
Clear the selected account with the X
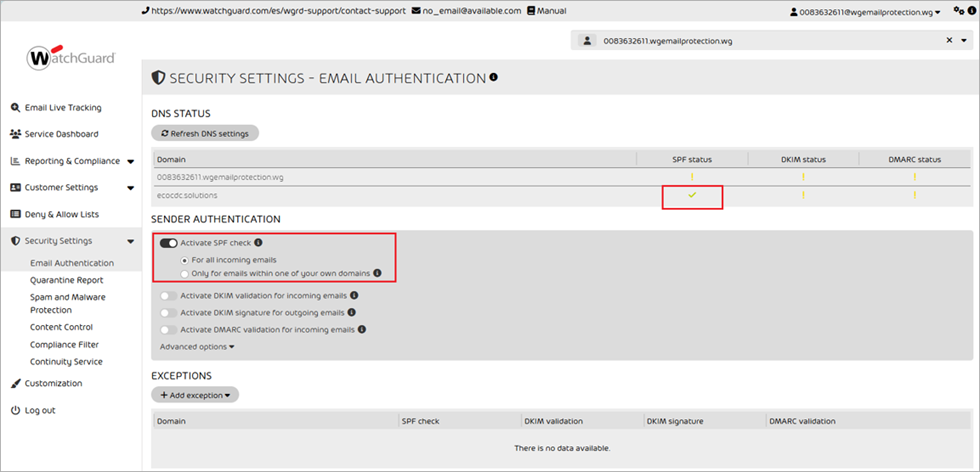click(949, 41)
